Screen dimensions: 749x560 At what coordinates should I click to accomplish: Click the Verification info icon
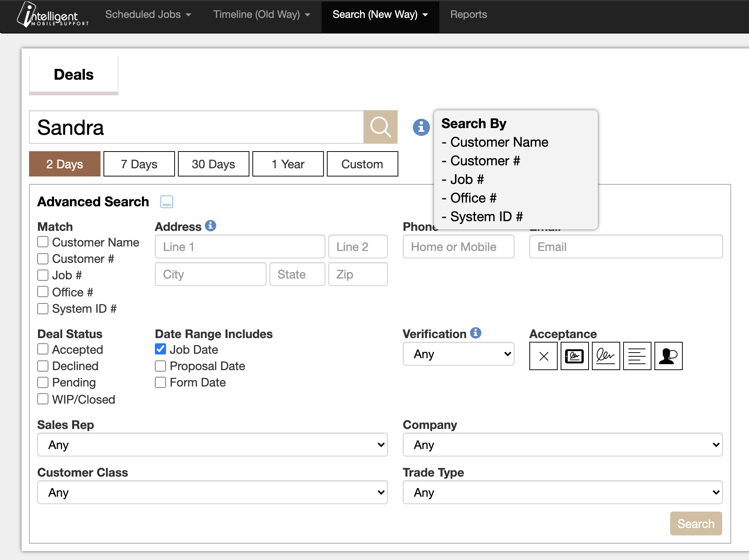point(475,333)
